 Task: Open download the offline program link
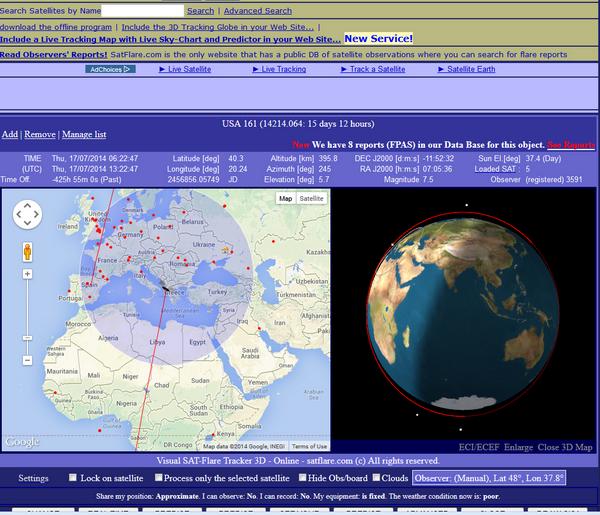tap(56, 27)
